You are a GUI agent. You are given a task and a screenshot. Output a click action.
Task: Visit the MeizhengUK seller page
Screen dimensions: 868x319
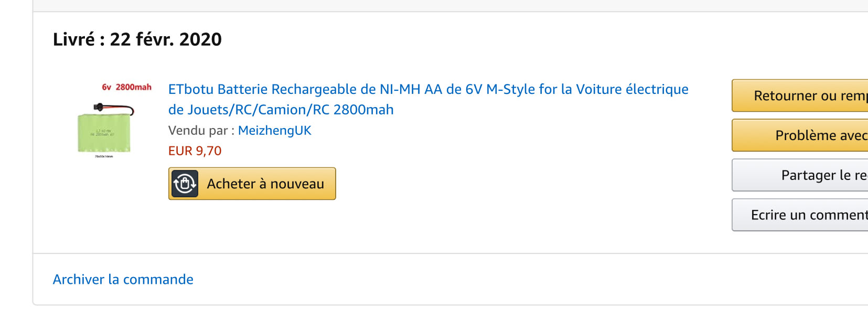coord(274,131)
